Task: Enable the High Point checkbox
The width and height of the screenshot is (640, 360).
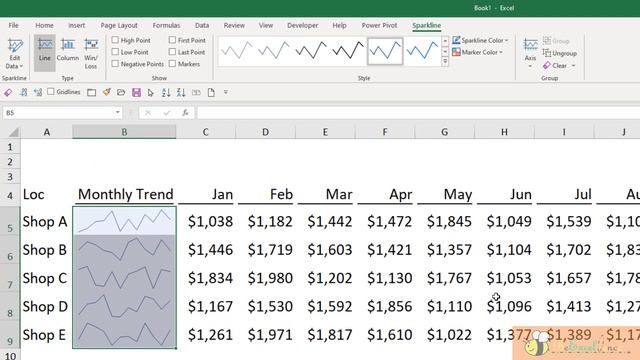Action: coord(115,40)
